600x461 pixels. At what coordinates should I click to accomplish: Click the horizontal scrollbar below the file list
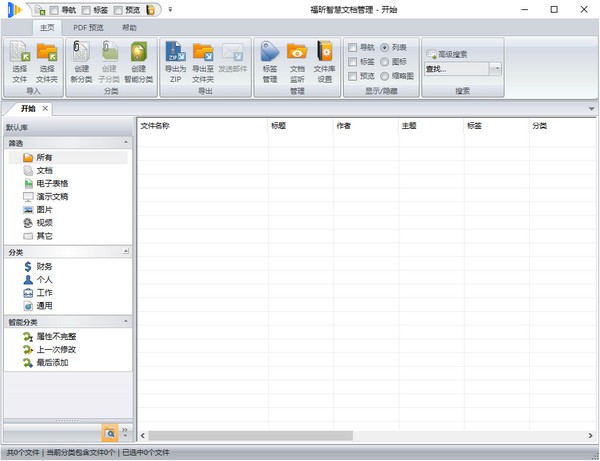(x=360, y=435)
